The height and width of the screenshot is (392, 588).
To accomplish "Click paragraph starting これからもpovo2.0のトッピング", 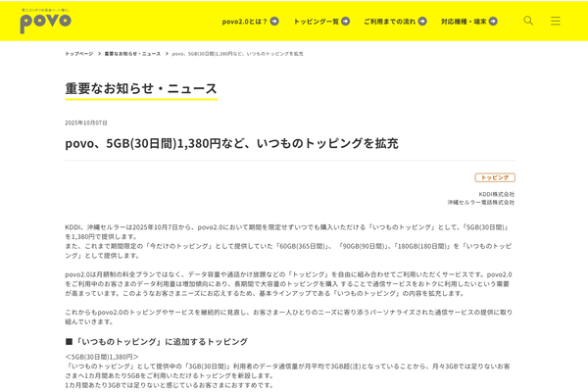I will click(x=289, y=317).
